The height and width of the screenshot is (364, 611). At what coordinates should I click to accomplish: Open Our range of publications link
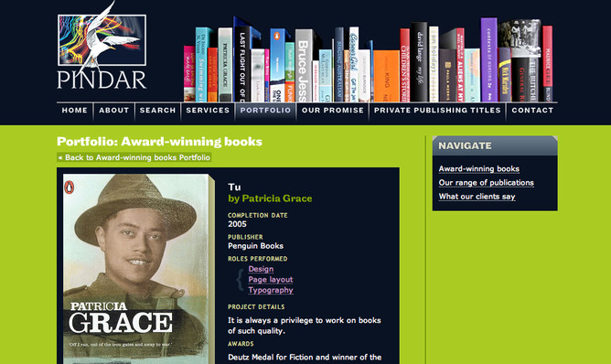[486, 183]
